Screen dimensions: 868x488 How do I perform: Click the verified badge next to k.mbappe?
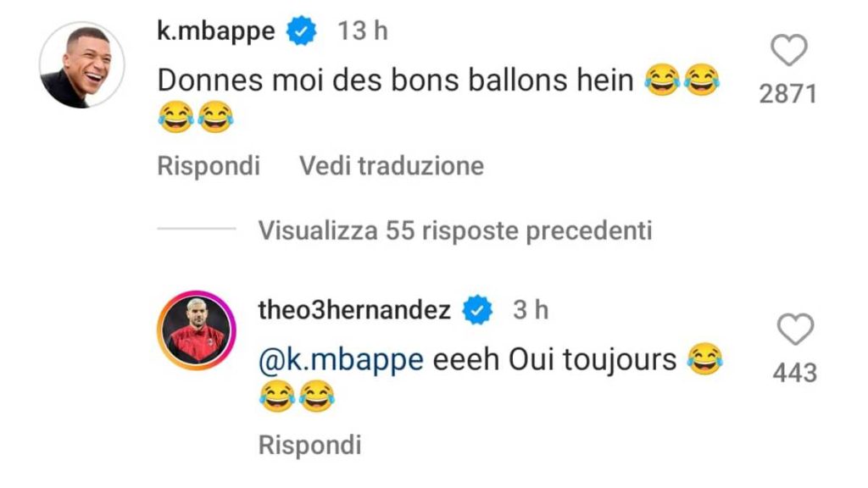pyautogui.click(x=301, y=31)
